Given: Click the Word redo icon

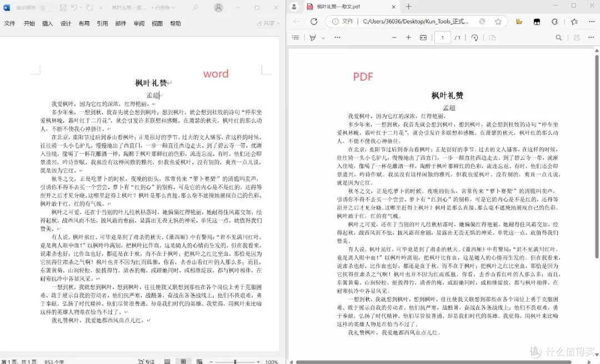Looking at the screenshot, I should (89, 7).
